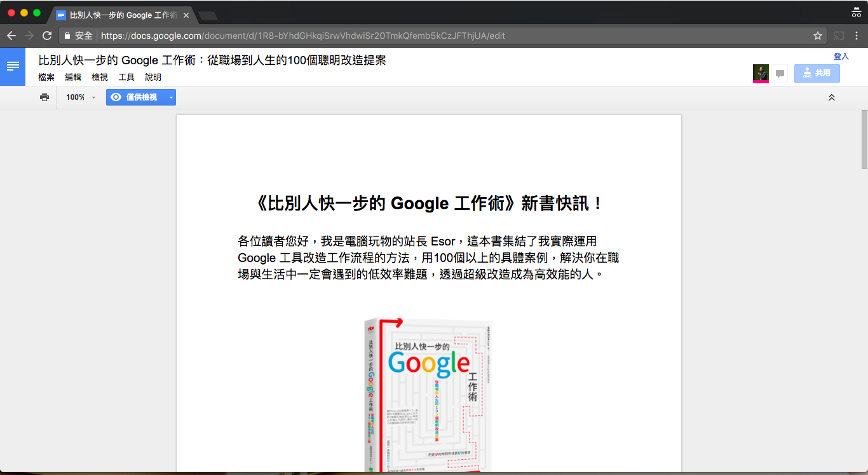
Task: Bookmark the page with the star icon
Action: (818, 36)
